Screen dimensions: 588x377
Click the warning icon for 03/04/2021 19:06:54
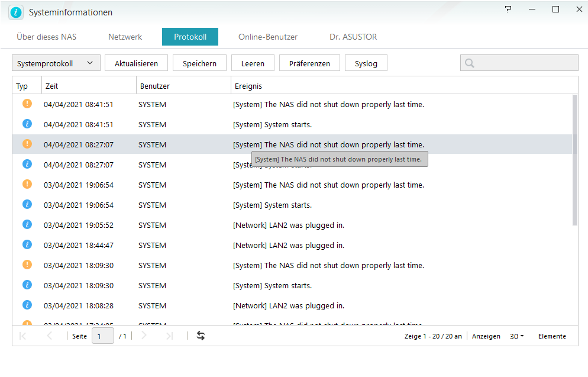click(x=27, y=184)
